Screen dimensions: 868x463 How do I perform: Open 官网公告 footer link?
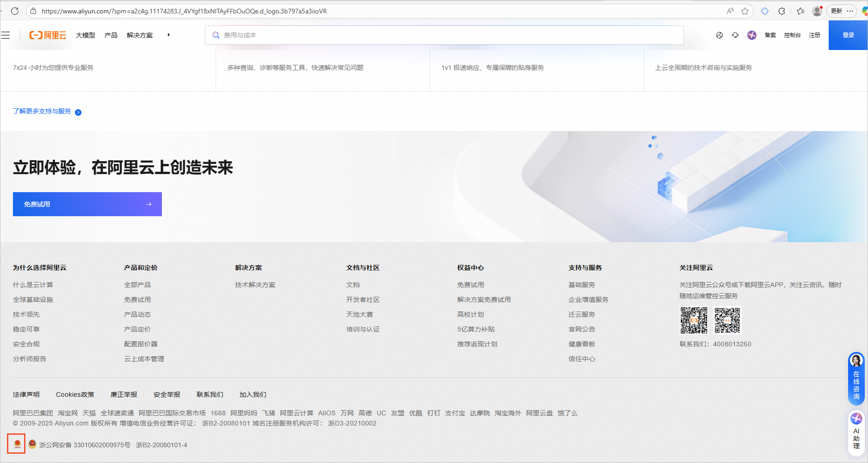(582, 329)
